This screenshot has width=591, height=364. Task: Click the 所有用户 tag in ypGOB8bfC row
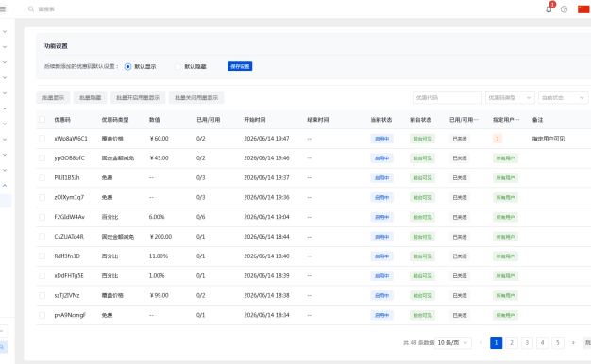click(505, 158)
